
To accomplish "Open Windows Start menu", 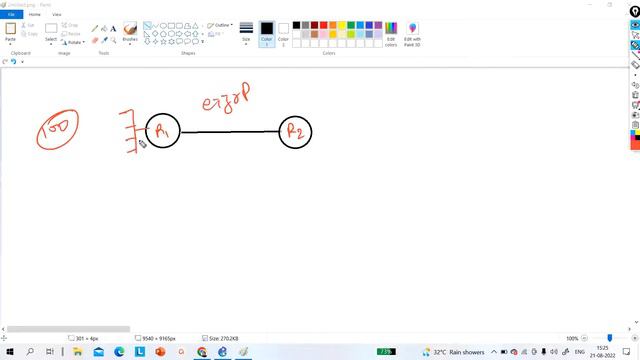I will (9, 351).
